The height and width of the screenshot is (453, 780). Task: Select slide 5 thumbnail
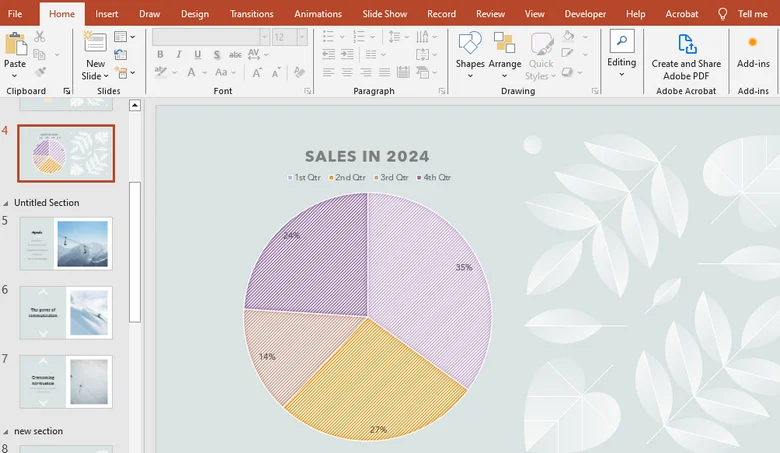click(x=66, y=244)
